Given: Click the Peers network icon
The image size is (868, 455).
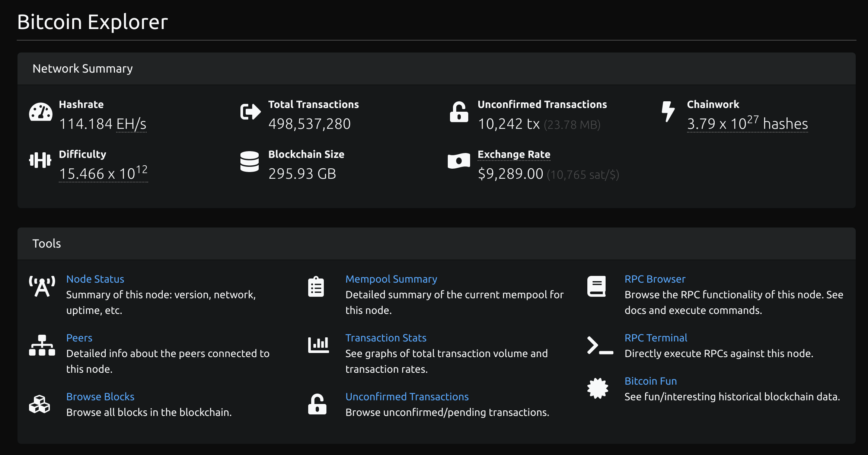Looking at the screenshot, I should 42,345.
